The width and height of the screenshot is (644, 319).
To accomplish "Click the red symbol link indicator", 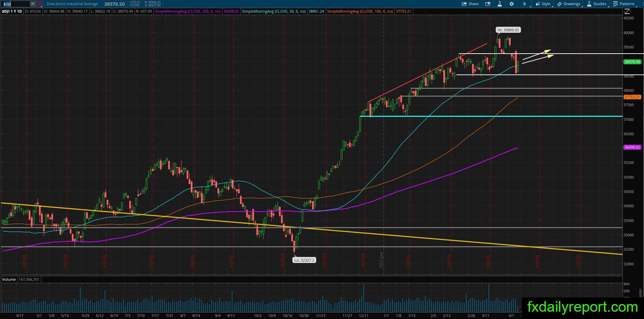I will pos(40,4).
